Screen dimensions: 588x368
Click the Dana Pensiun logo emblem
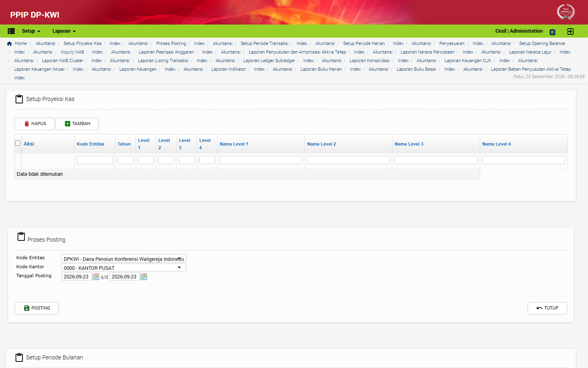click(566, 11)
